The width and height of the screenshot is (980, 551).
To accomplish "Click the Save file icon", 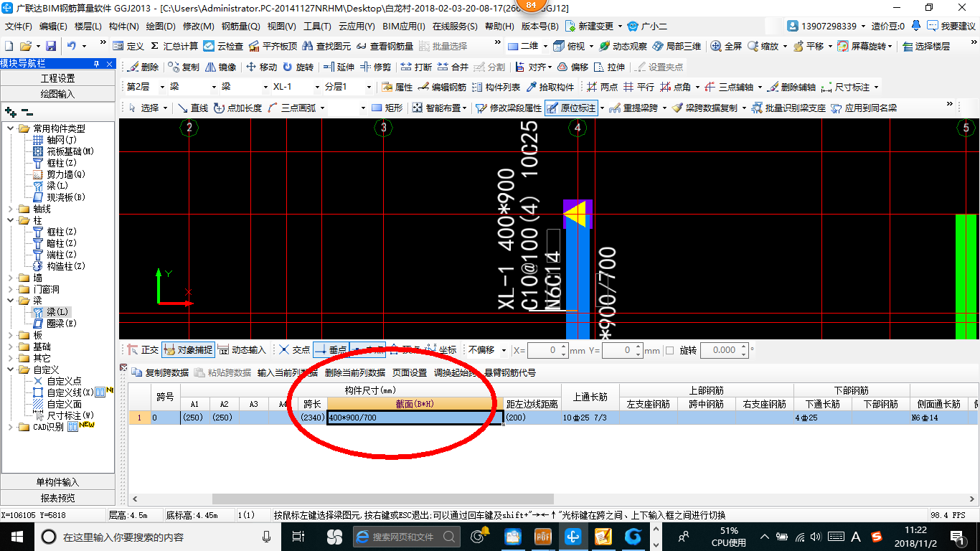I will click(x=50, y=46).
